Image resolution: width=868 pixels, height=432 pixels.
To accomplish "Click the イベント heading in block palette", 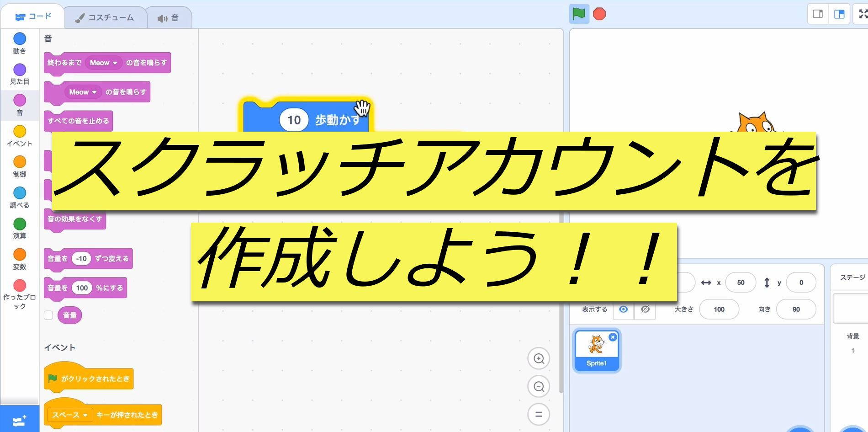I will click(60, 347).
